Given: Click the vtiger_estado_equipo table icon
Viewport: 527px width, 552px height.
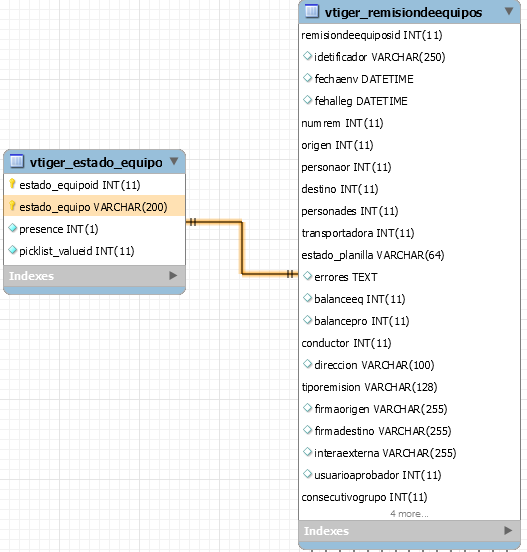Looking at the screenshot, I should (x=17, y=161).
